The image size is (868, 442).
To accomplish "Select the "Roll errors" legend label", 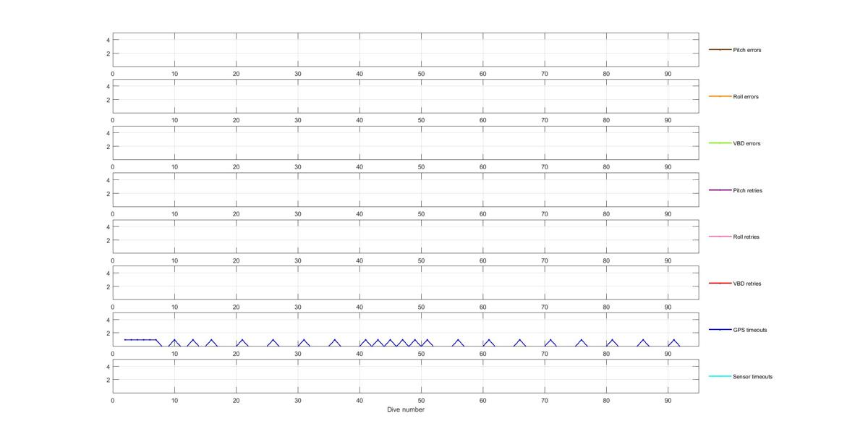I will pos(746,97).
